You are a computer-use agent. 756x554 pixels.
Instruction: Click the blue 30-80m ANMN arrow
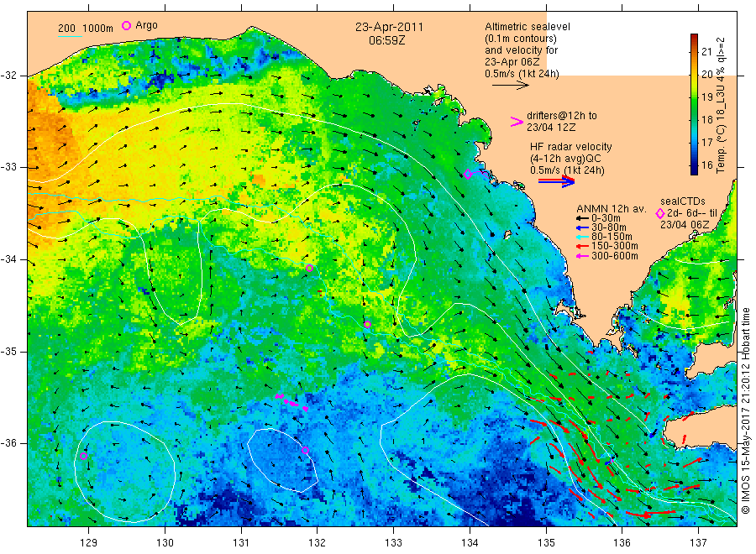pos(582,227)
